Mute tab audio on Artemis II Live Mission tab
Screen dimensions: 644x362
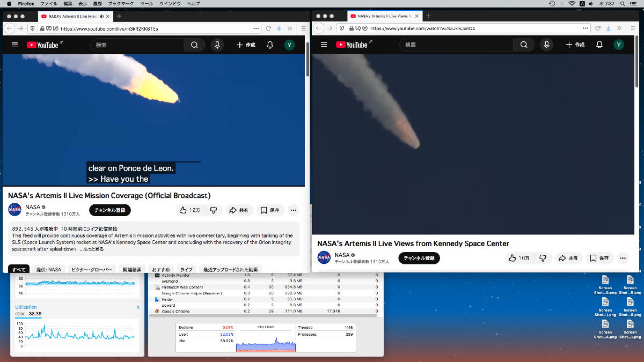[x=102, y=16]
